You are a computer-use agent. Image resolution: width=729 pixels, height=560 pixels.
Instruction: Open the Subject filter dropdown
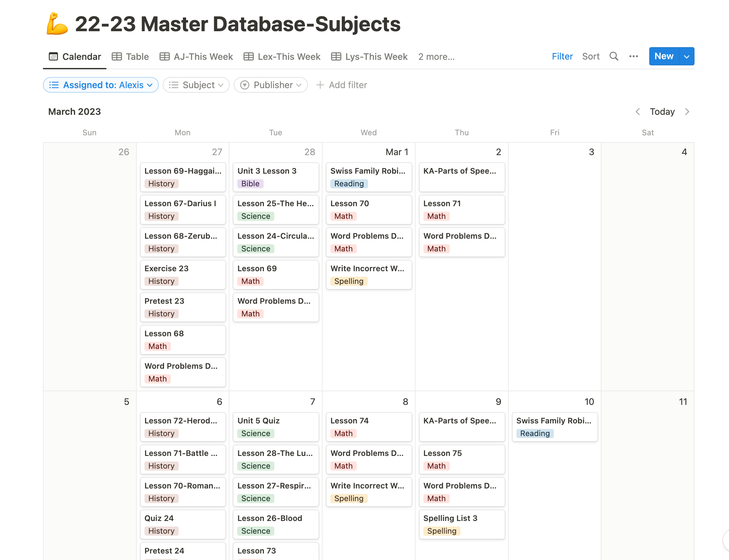[196, 85]
